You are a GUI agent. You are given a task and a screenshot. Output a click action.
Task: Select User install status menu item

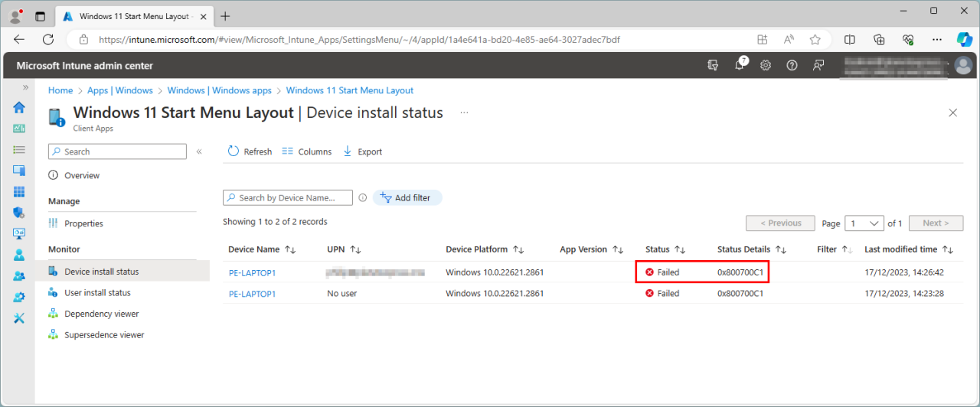pyautogui.click(x=97, y=292)
